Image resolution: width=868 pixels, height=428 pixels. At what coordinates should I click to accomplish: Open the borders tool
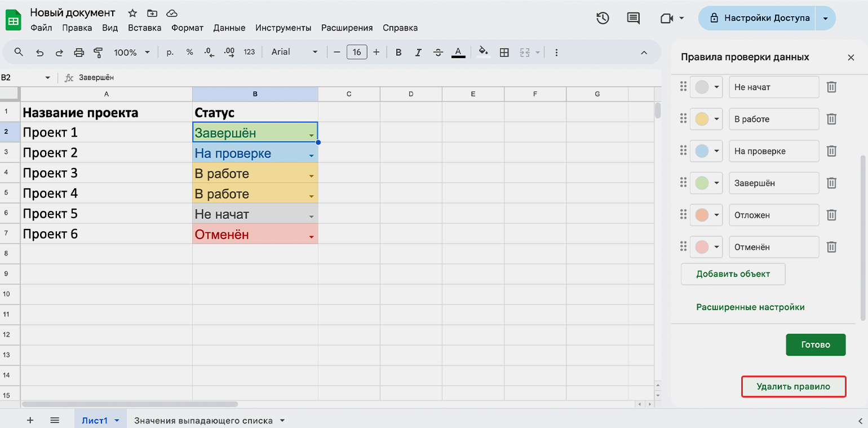pos(504,52)
